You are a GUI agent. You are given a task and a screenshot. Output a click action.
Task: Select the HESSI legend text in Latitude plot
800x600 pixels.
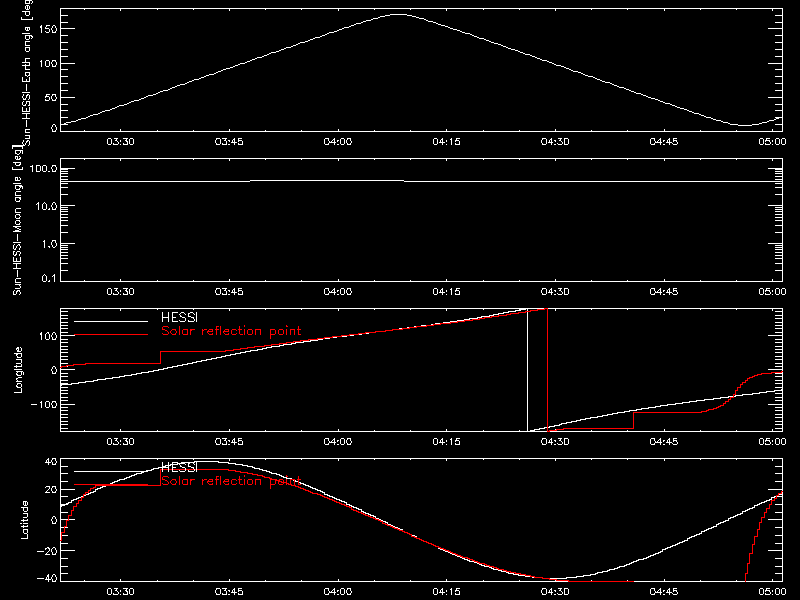[x=179, y=467]
